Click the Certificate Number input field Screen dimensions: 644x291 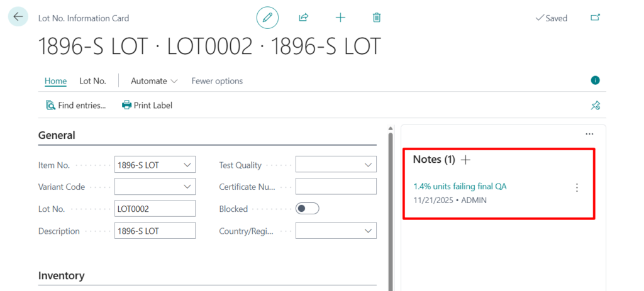coord(336,187)
